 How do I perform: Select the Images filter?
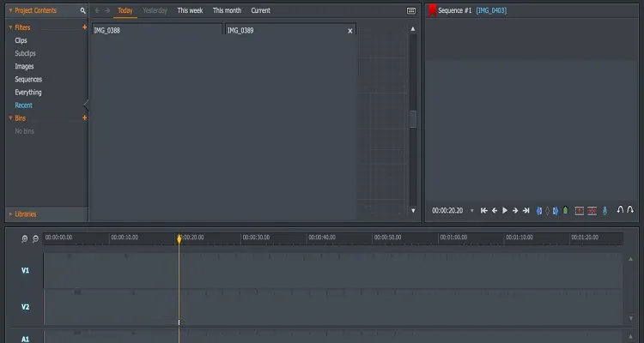pos(24,67)
